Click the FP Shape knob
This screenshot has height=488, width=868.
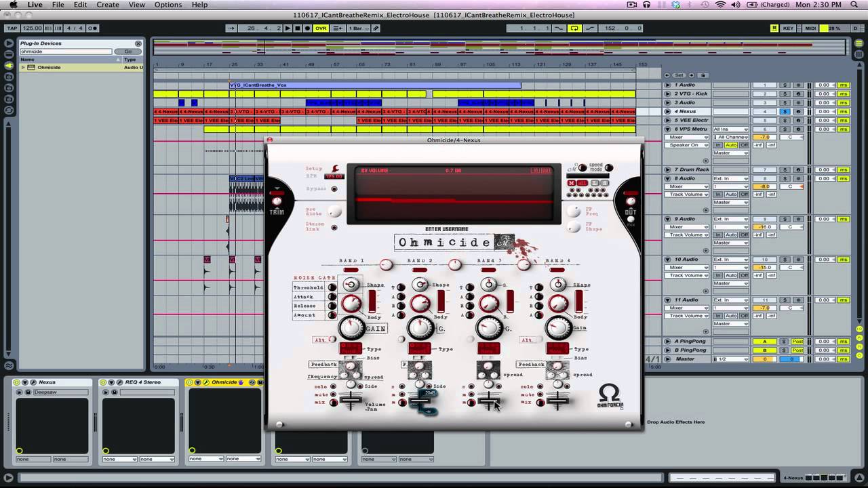tap(574, 228)
